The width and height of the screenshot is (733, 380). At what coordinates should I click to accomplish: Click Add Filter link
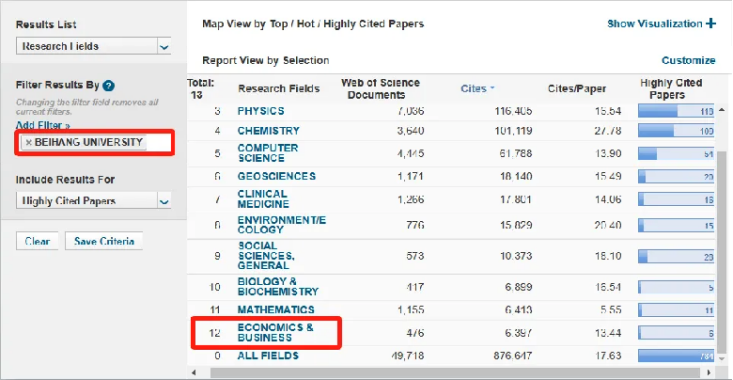[x=43, y=125]
